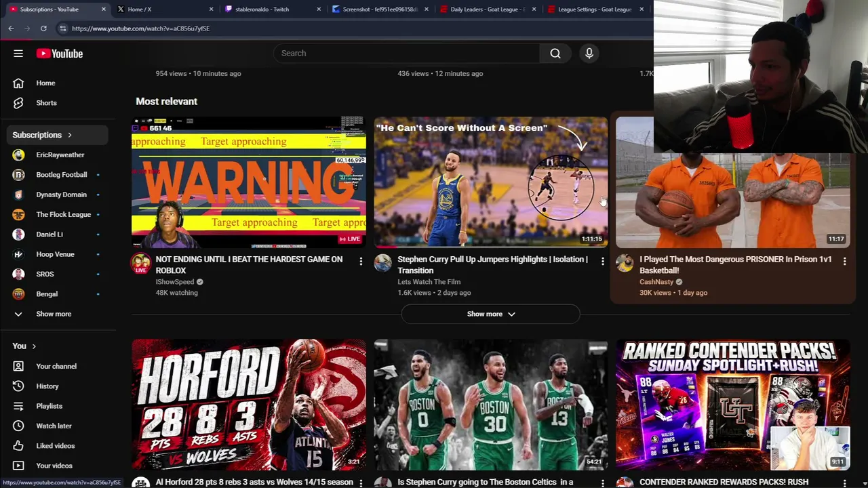Screen dimensions: 868x488
Task: Play the Ranked Contender Packs thumbnail
Action: click(x=733, y=405)
